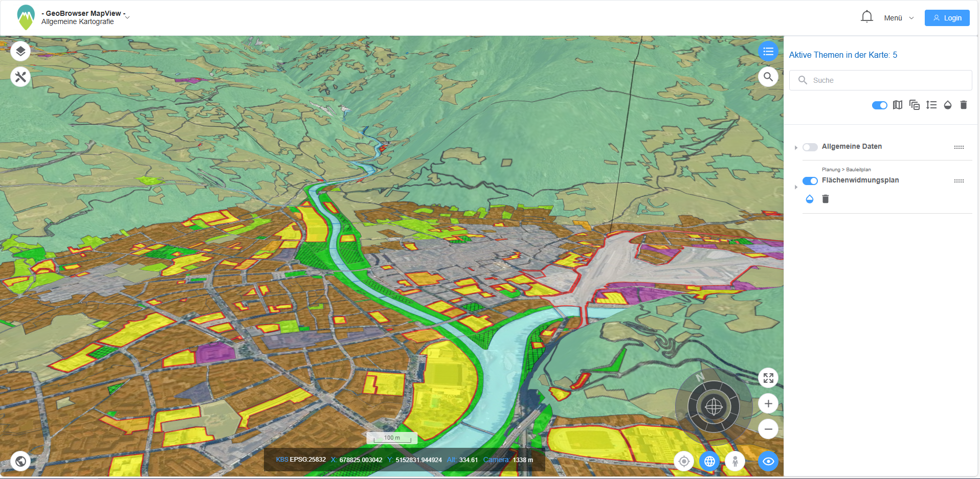Adjust Flächenwidmungsplan layer opacity droplet
This screenshot has height=479, width=980.
click(x=809, y=199)
